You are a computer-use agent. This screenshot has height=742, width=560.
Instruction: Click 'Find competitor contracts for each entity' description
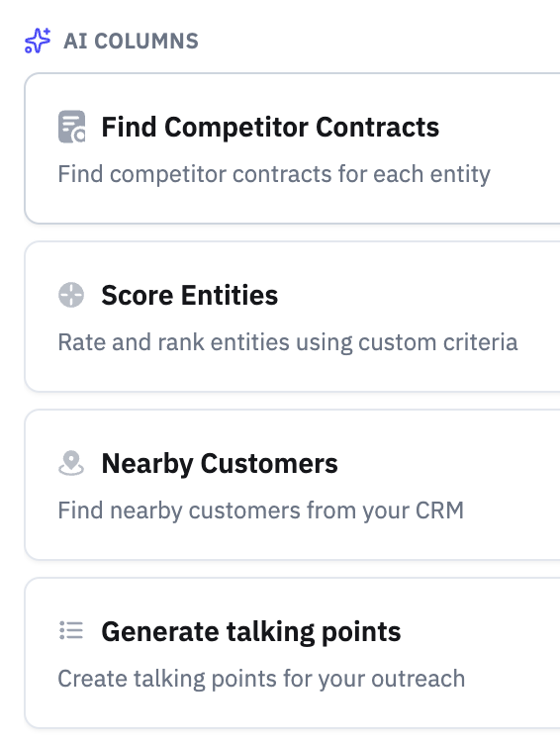[274, 174]
